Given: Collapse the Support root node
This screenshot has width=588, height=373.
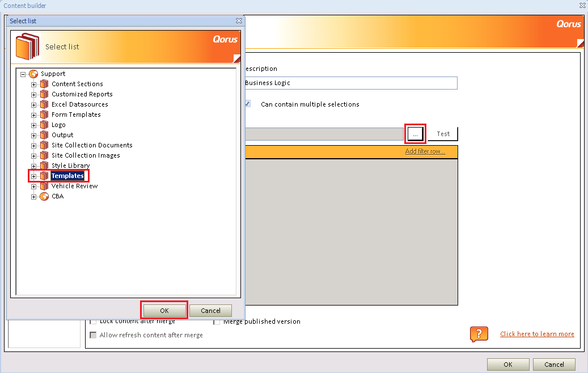Looking at the screenshot, I should click(23, 74).
